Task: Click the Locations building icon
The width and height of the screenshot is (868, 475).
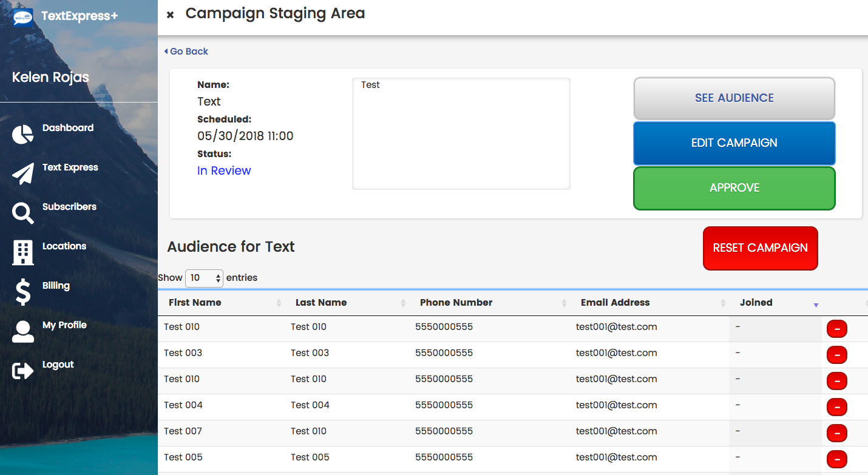Action: (22, 252)
